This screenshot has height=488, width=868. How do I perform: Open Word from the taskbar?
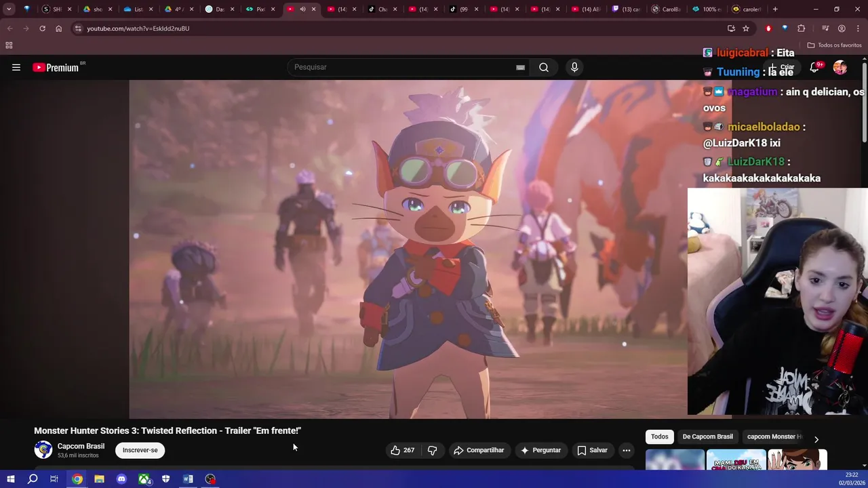[x=188, y=479]
